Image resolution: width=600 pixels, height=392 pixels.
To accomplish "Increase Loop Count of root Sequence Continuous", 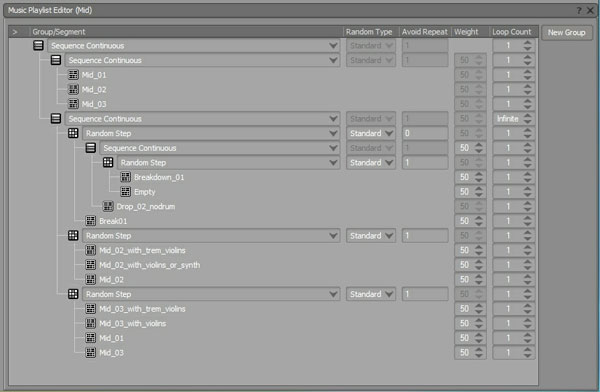I will point(528,42).
